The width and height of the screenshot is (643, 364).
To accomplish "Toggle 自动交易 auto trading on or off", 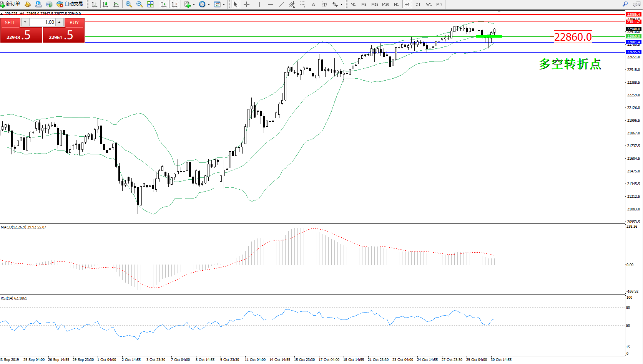I will 70,4.
